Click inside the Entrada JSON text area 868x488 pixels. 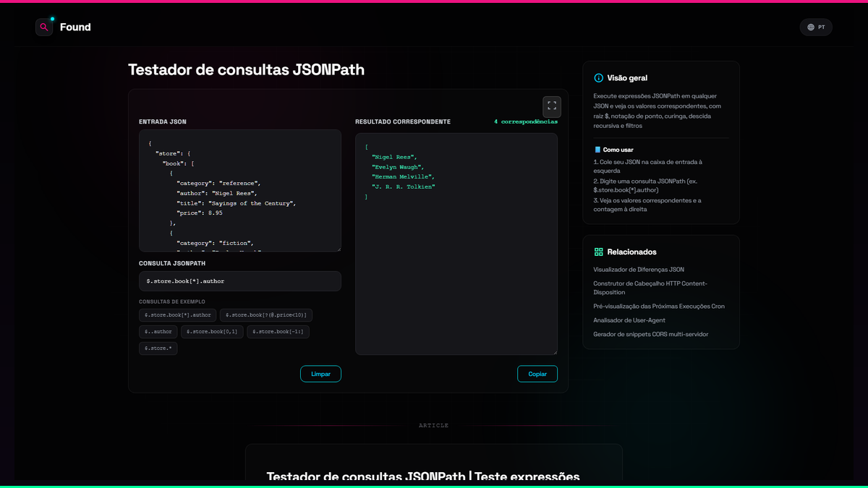240,191
